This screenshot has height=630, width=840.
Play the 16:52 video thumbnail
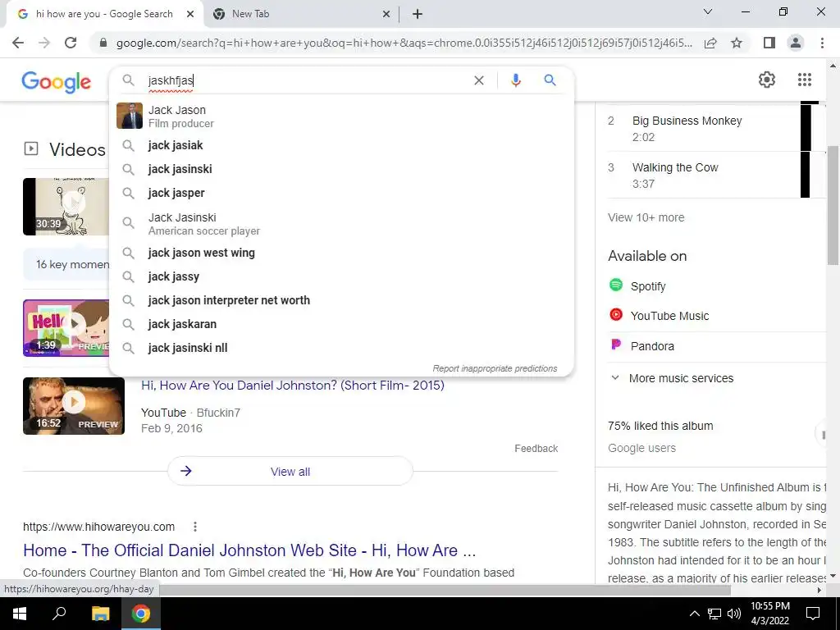pos(74,405)
